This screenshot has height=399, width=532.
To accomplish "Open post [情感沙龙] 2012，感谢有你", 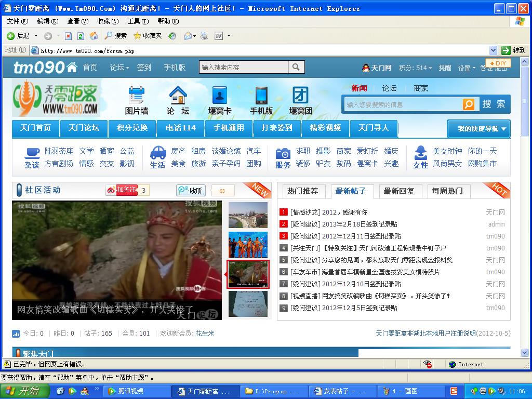I will click(329, 212).
